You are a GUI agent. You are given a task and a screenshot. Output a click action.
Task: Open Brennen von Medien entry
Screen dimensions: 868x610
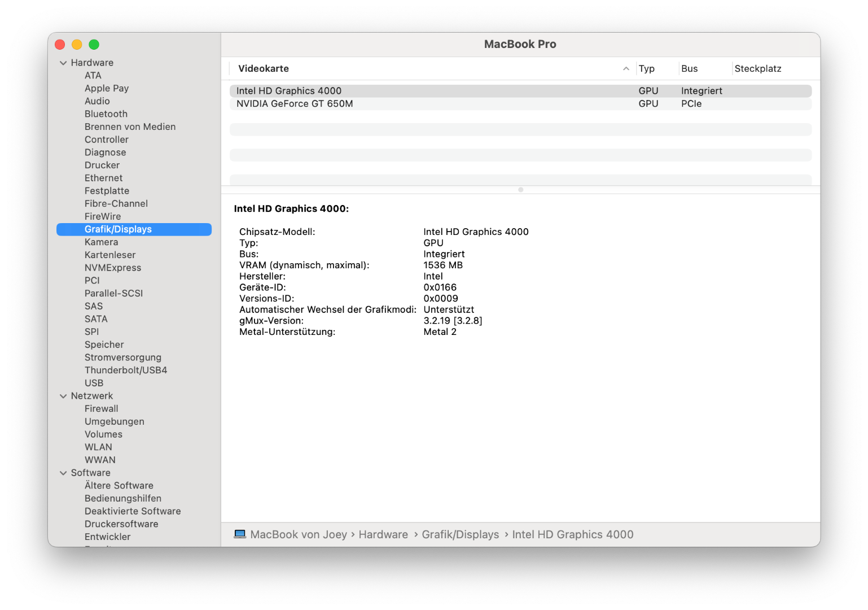point(130,127)
